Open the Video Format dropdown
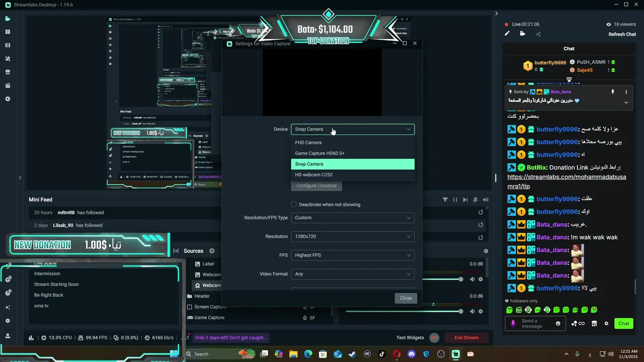The image size is (644, 362). click(353, 274)
